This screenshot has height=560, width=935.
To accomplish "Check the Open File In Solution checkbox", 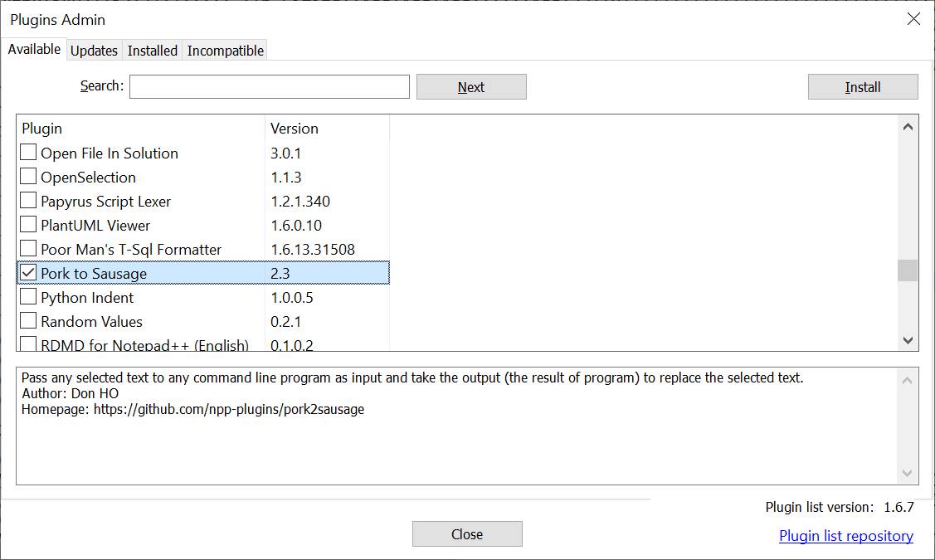I will pyautogui.click(x=28, y=153).
